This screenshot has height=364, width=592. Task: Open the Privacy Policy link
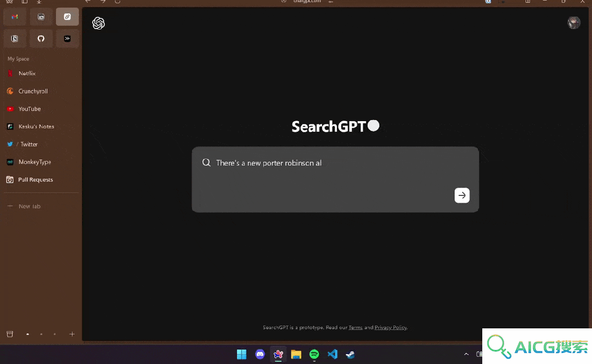pyautogui.click(x=391, y=327)
